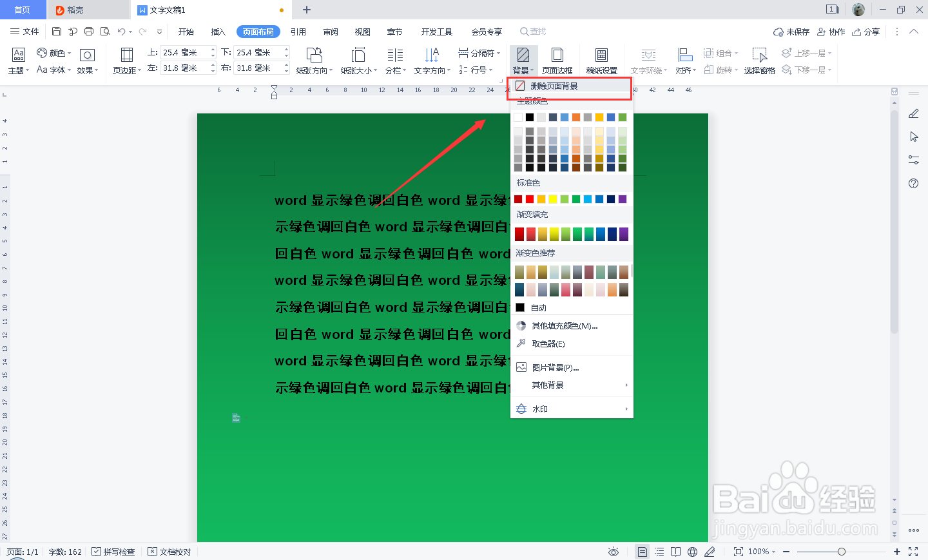Click the help icon in right sidebar
The height and width of the screenshot is (560, 928).
click(913, 184)
